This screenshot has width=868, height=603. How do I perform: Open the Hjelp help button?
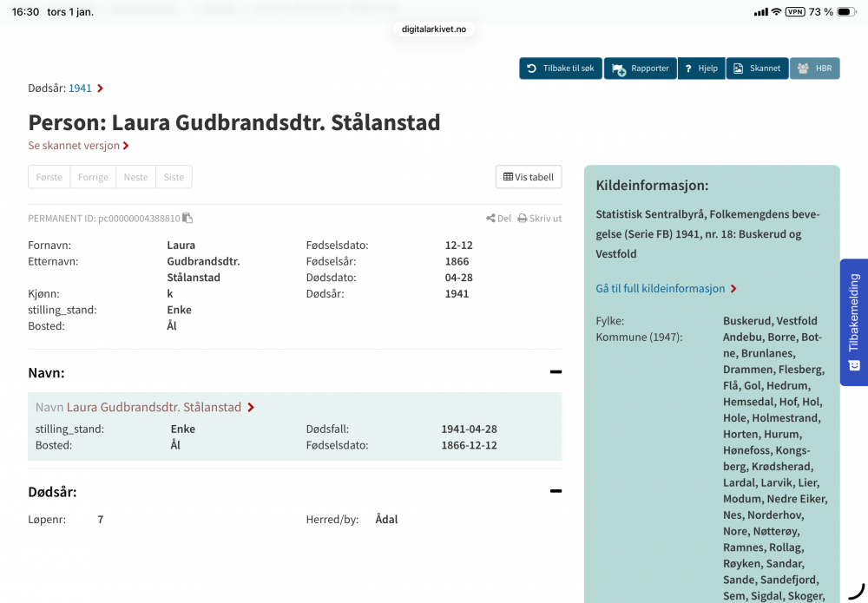(x=701, y=69)
